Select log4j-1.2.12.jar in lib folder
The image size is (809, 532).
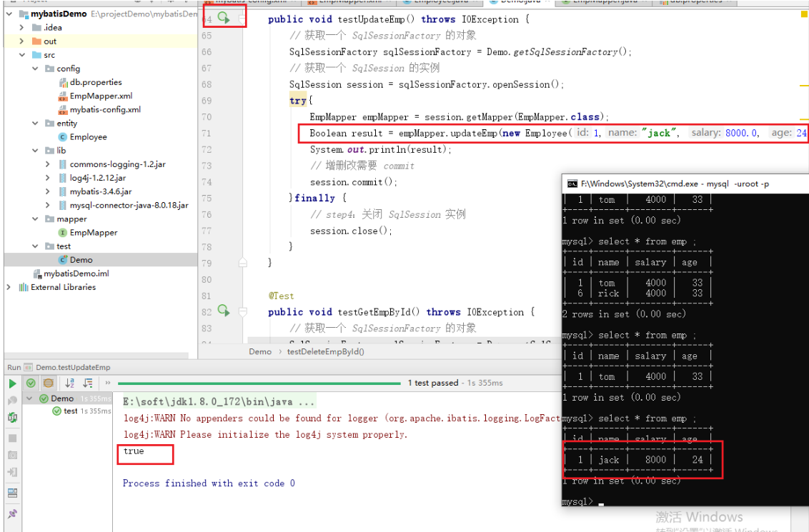[x=98, y=178]
